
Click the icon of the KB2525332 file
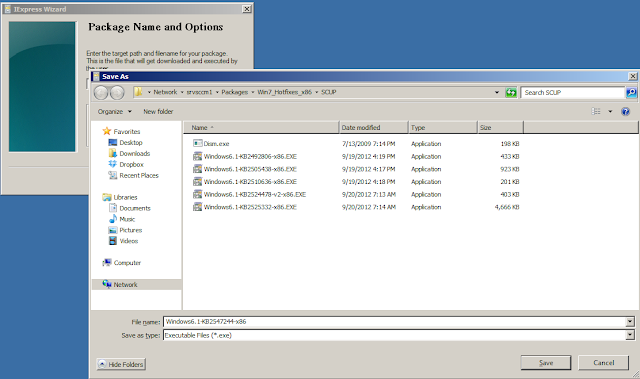click(198, 207)
